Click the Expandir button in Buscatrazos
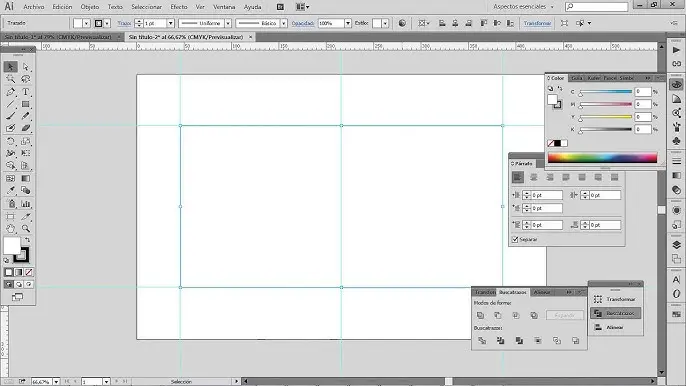Viewport: 686px width, 386px height. (x=564, y=315)
